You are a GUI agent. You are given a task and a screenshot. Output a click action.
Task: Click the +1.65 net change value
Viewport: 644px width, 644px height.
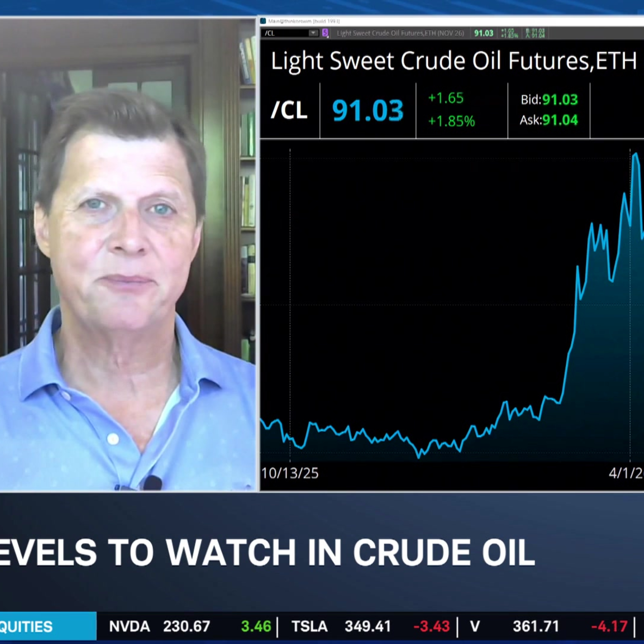click(x=446, y=98)
